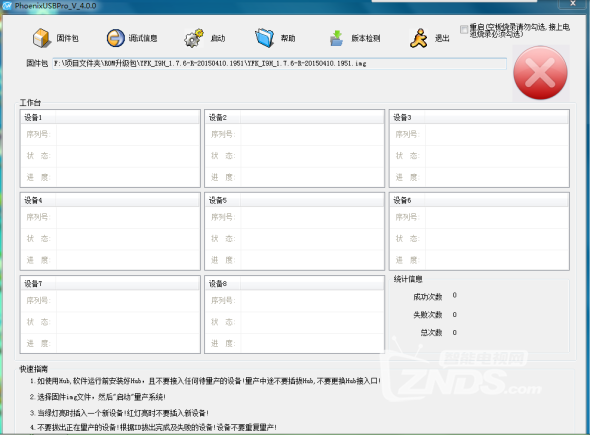The width and height of the screenshot is (590, 435).
Task: Select the 设备6 panel header
Action: point(479,200)
